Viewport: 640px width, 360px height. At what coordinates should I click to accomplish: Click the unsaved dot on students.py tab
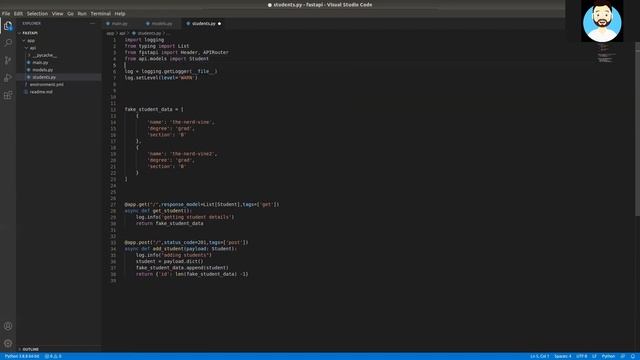pos(220,24)
